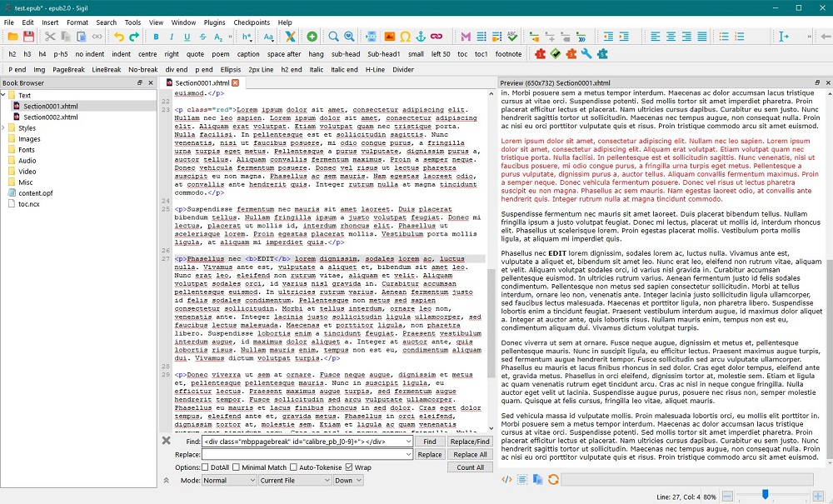Image resolution: width=833 pixels, height=504 pixels.
Task: Click the Redo arrow icon
Action: pos(134,37)
